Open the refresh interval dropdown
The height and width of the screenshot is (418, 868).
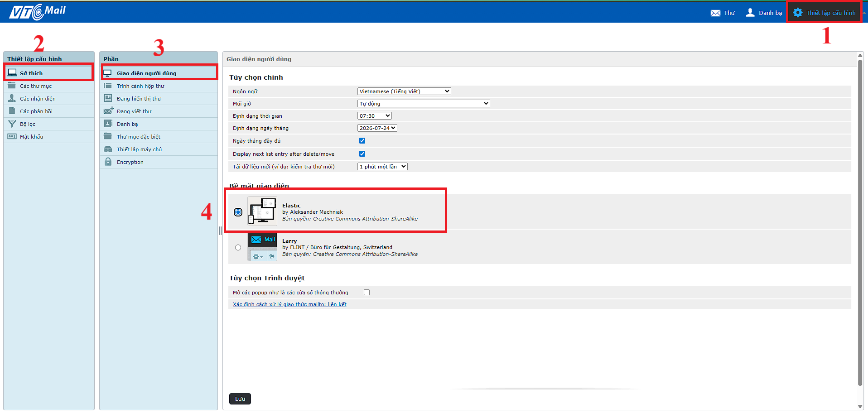pos(382,167)
